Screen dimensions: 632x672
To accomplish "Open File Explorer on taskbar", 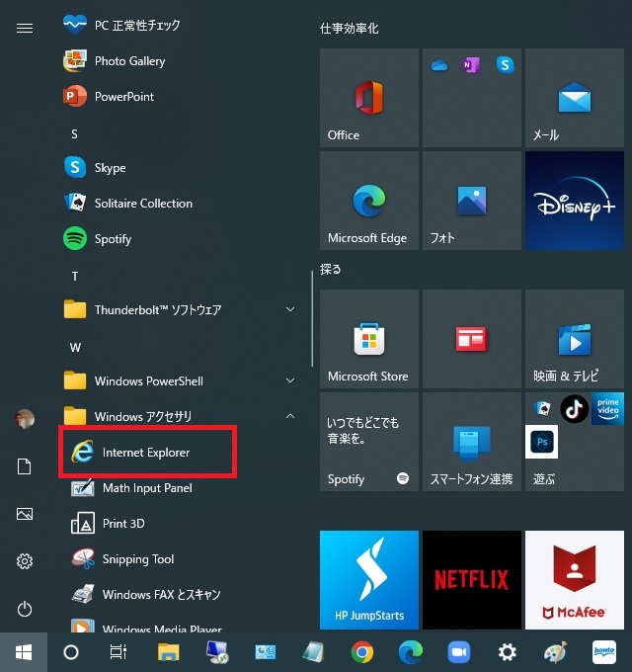I will click(x=168, y=652).
